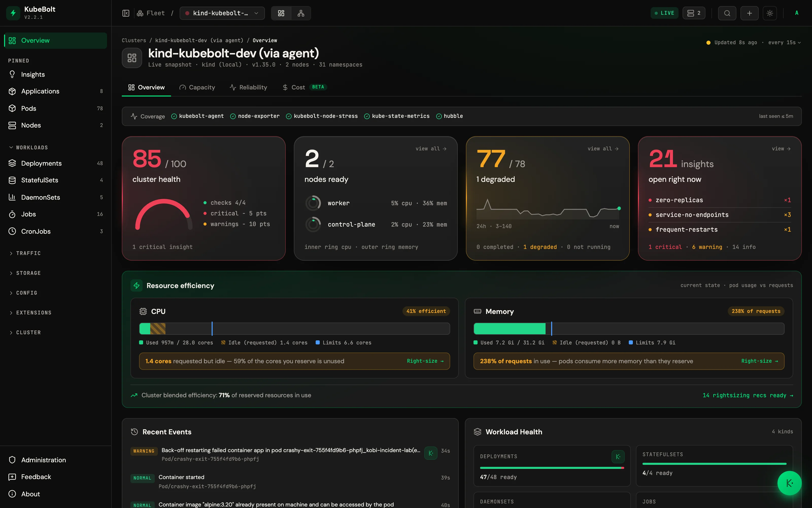Switch to topology map view icon
The height and width of the screenshot is (508, 812).
(301, 13)
